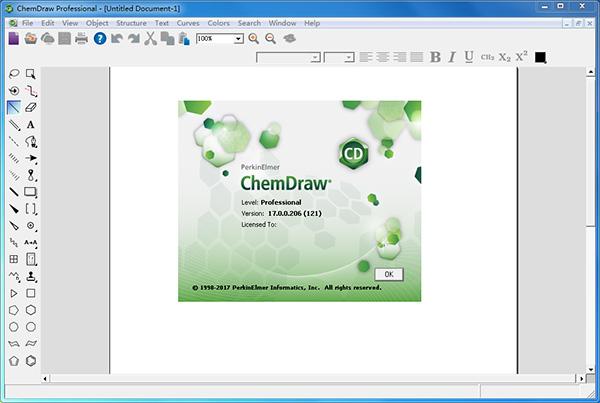
Task: Select the TLC Plate tool
Action: [x=31, y=259]
